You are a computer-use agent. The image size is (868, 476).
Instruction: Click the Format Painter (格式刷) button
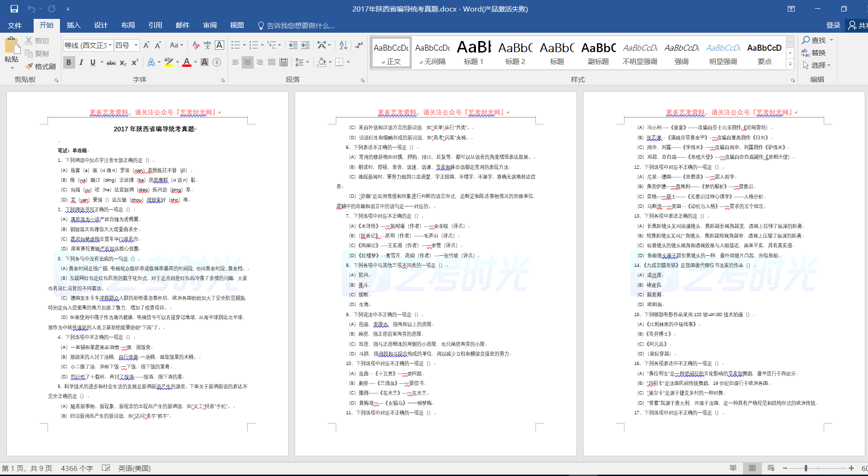click(41, 66)
